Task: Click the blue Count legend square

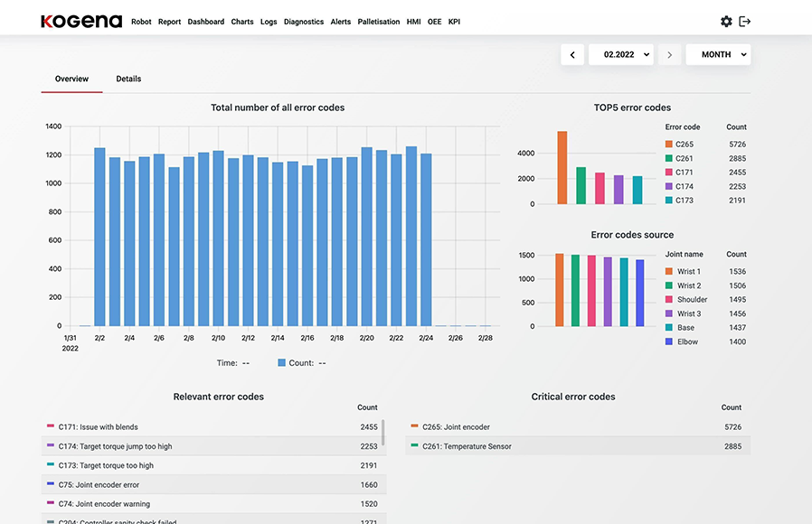Action: click(x=281, y=362)
